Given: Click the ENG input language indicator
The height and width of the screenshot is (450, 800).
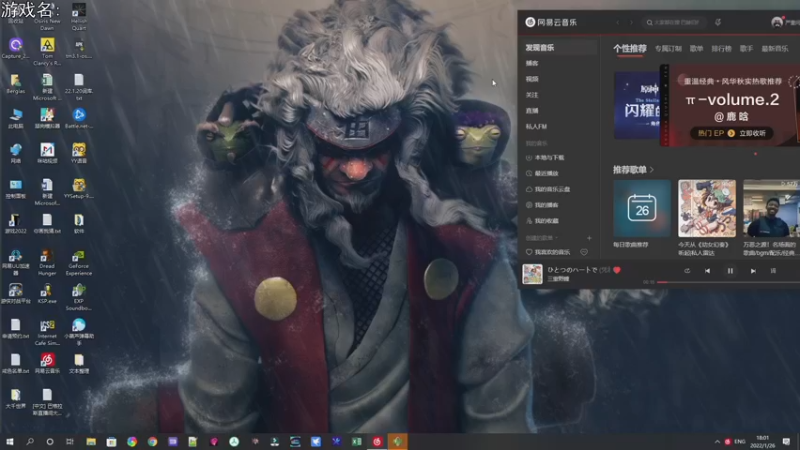Looking at the screenshot, I should pos(740,442).
